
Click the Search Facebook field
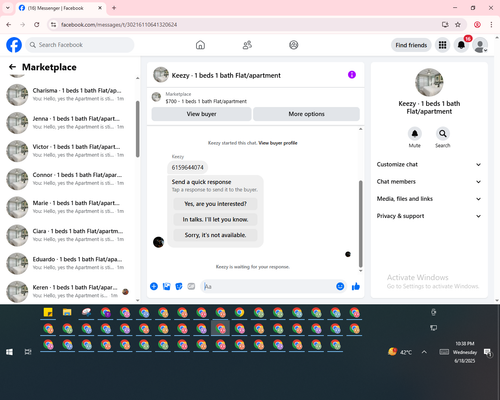pyautogui.click(x=80, y=45)
